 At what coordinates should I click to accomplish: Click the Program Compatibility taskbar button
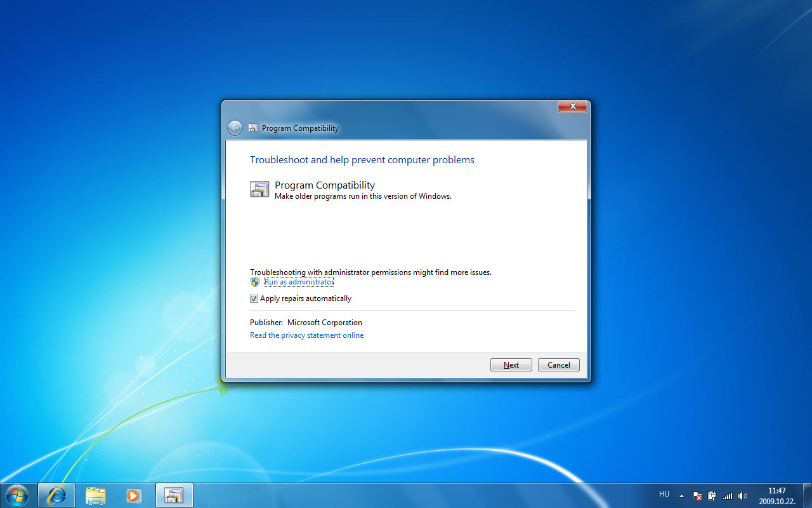coord(174,495)
